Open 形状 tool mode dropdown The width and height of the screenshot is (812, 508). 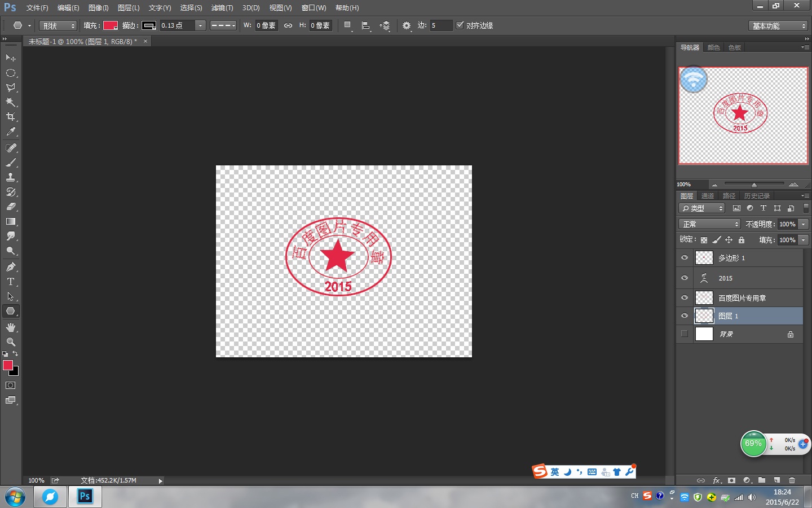pos(58,25)
